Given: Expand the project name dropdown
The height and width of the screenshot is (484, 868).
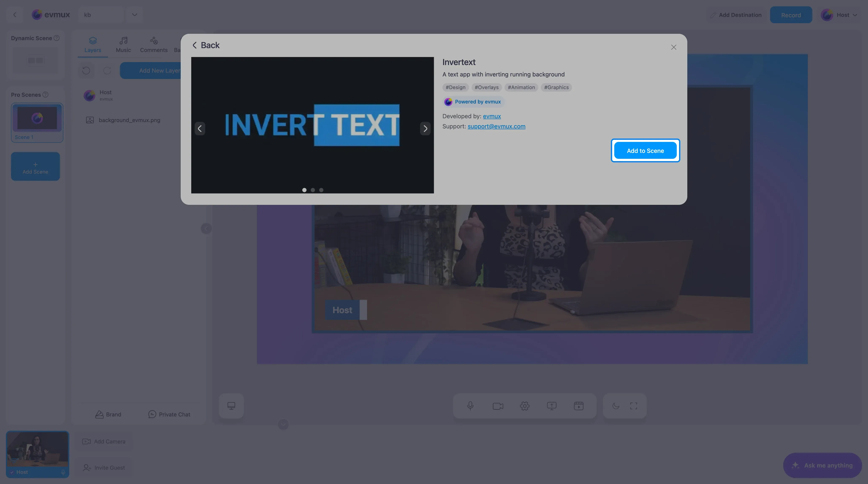Looking at the screenshot, I should point(134,15).
